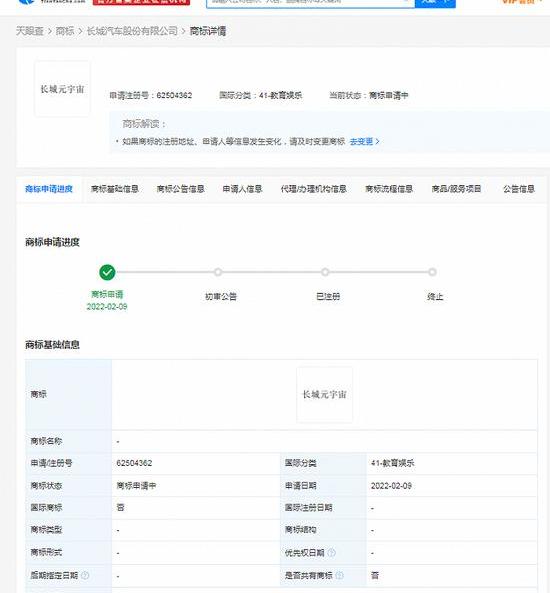
Task: Switch to the 商标基础信息 tab
Action: tap(115, 189)
